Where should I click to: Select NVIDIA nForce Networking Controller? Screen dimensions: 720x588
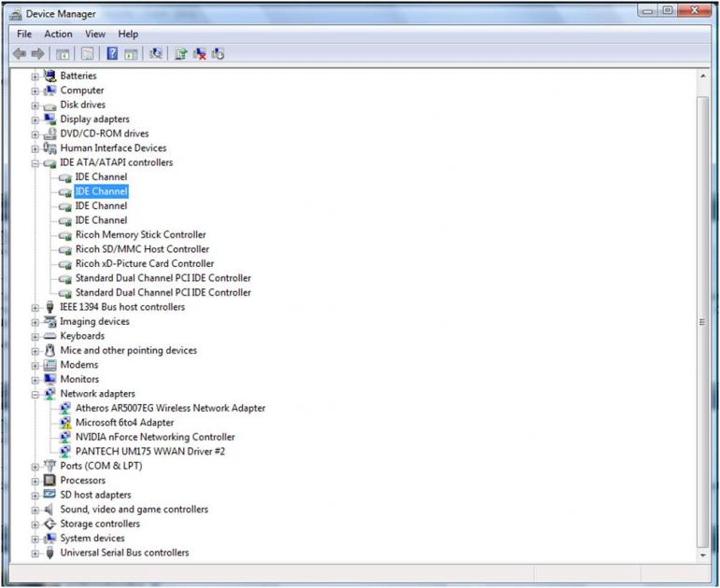[155, 437]
